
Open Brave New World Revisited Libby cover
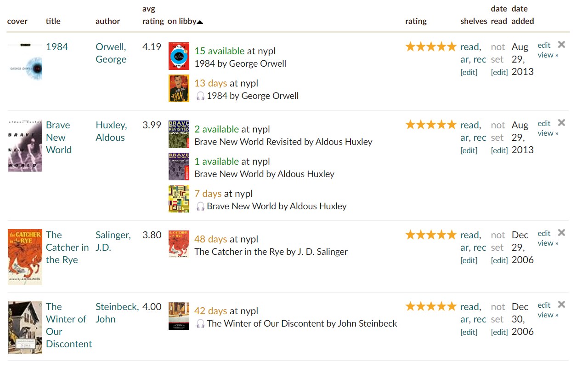coord(179,134)
